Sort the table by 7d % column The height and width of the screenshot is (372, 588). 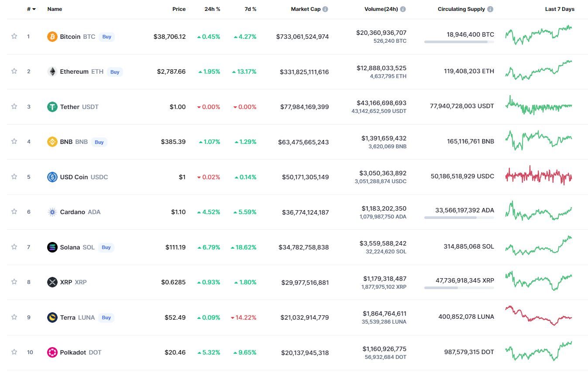coord(250,9)
